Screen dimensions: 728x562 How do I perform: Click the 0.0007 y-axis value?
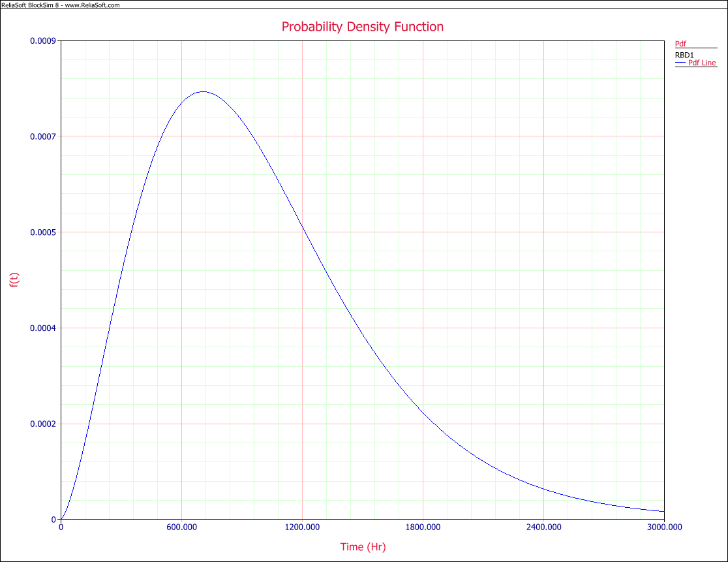[42, 136]
